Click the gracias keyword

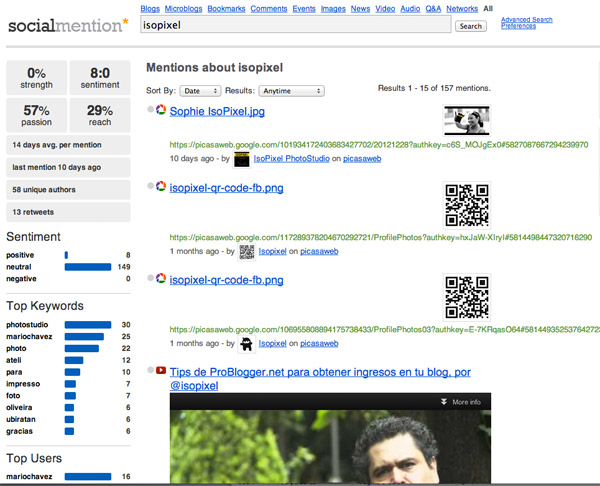[x=19, y=431]
